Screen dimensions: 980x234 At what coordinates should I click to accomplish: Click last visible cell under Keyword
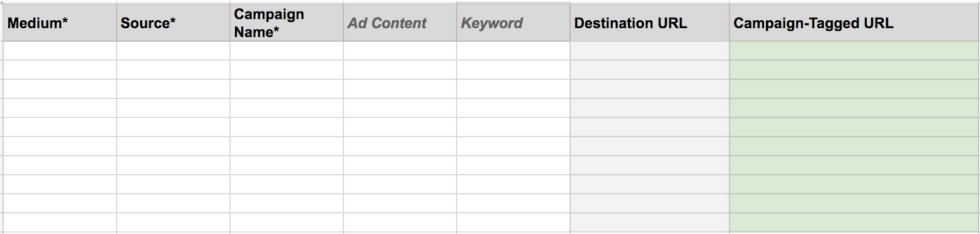coord(513,222)
